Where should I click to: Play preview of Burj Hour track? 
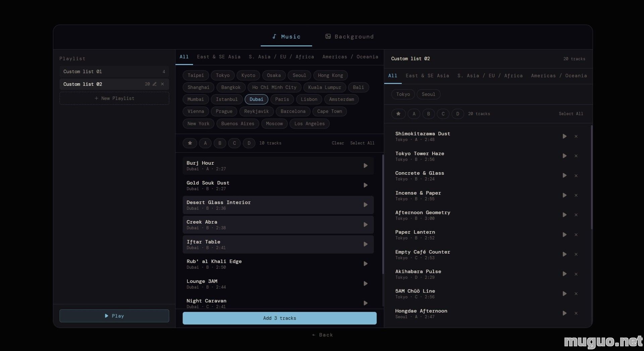365,166
